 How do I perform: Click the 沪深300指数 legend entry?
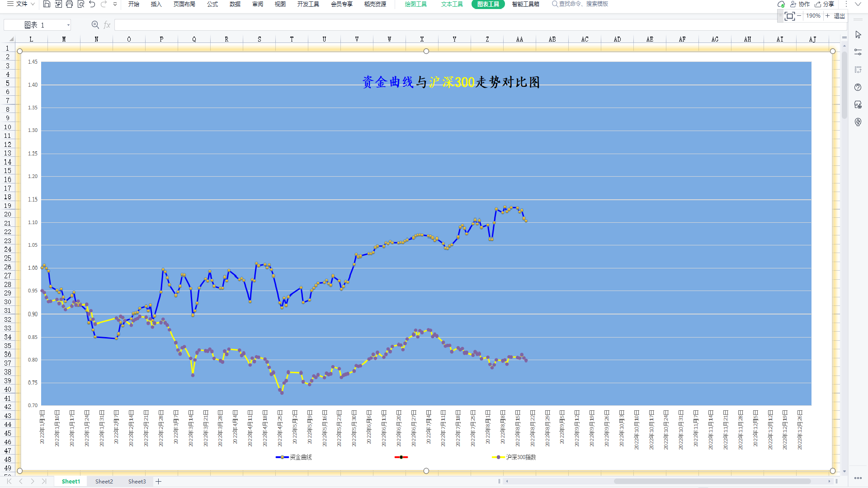[514, 457]
